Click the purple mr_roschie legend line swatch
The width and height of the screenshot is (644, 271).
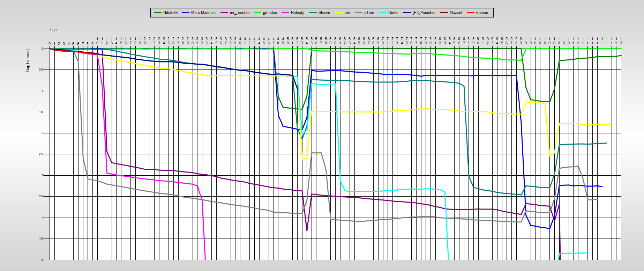(224, 13)
